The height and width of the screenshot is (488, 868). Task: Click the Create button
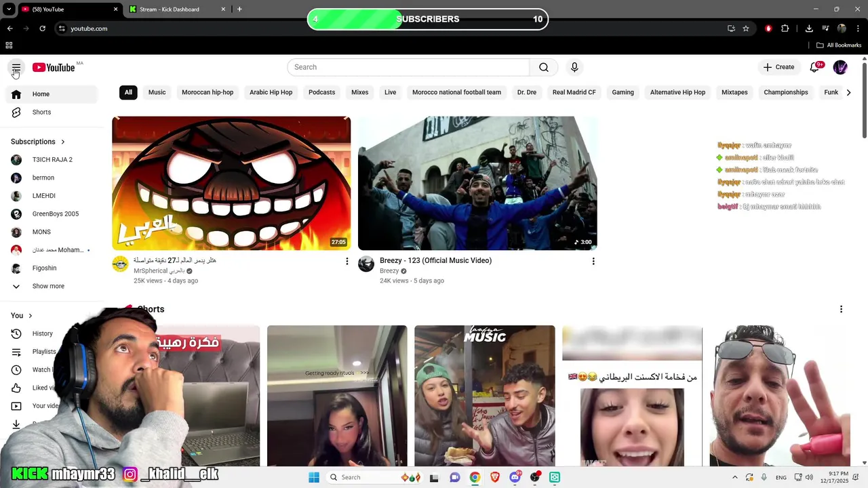[778, 67]
